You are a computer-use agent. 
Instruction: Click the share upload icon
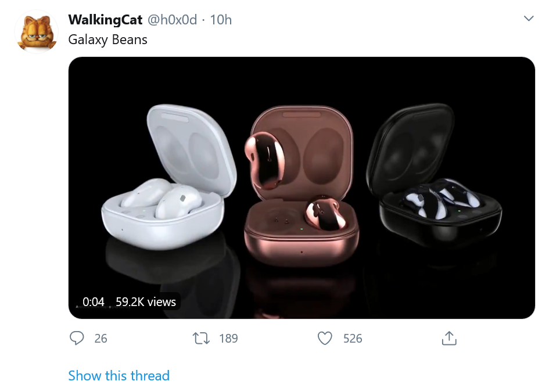[x=449, y=338]
